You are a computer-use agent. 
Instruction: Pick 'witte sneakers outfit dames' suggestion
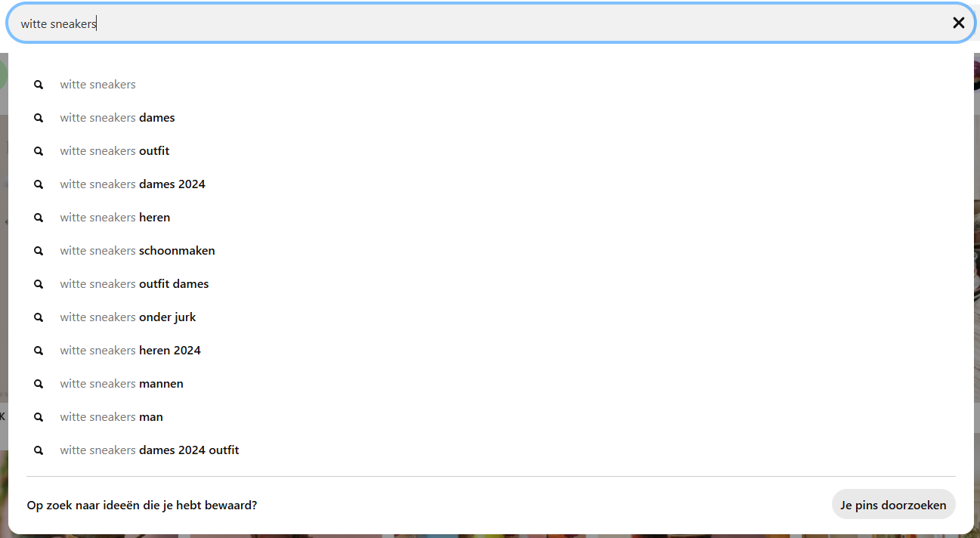point(134,284)
